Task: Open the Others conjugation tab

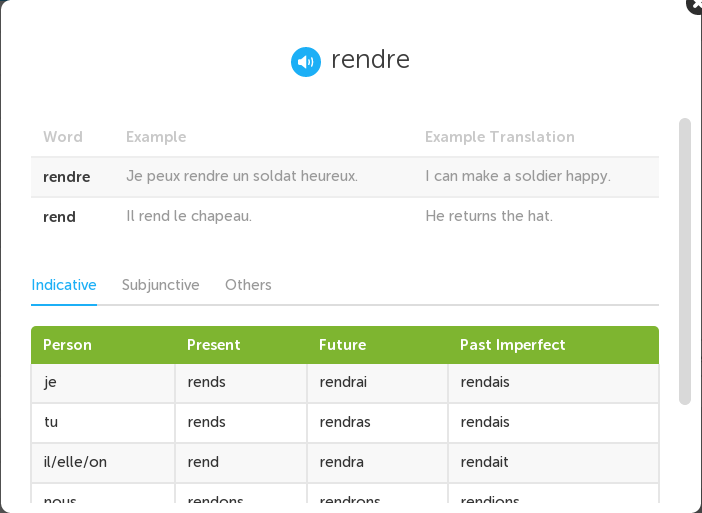Action: (248, 285)
